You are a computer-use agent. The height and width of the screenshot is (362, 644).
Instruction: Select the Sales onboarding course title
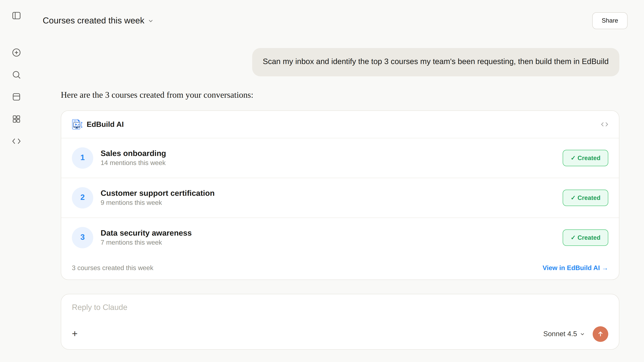[x=133, y=153]
